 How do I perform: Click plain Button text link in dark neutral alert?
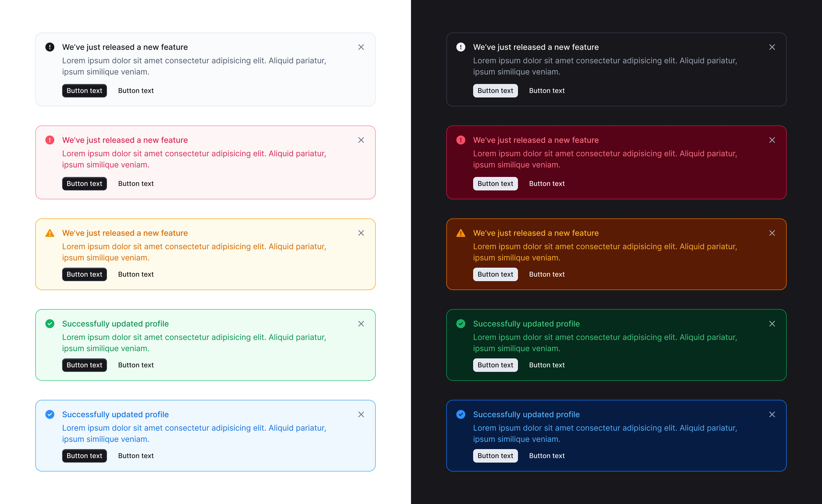coord(547,91)
